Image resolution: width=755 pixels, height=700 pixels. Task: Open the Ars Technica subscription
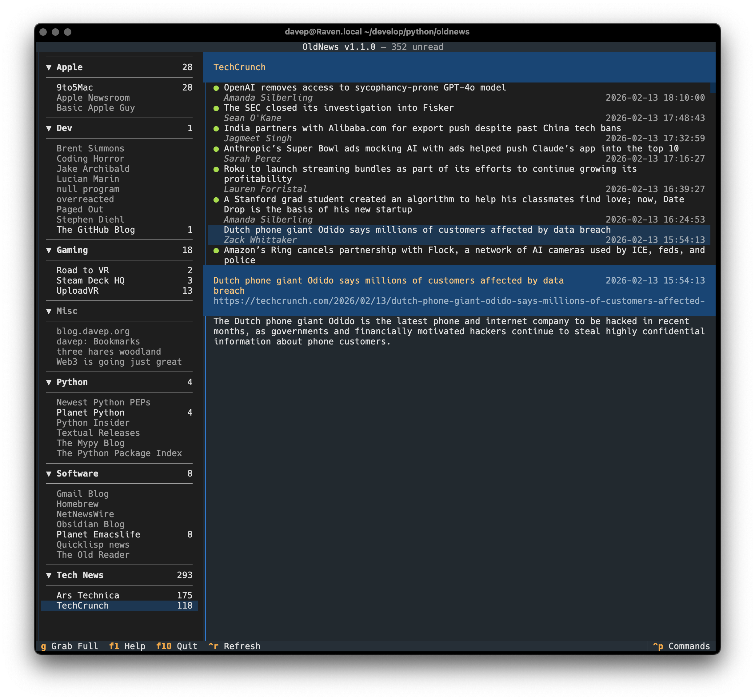88,595
